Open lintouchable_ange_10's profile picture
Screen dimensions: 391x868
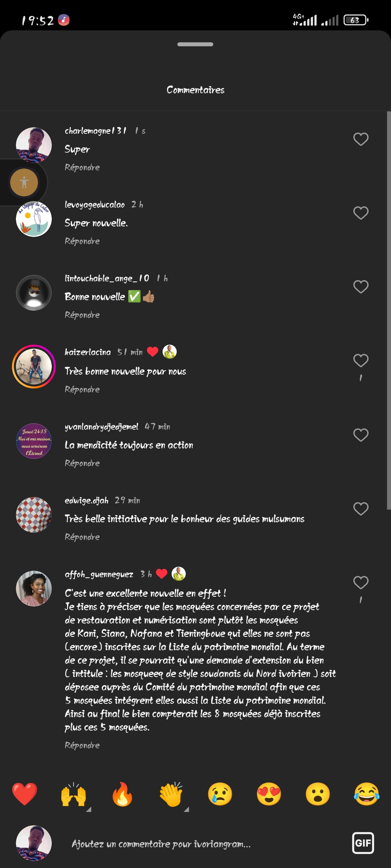point(34,293)
